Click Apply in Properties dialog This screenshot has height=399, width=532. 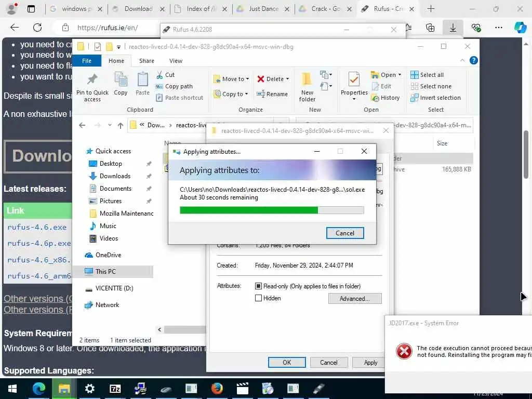click(370, 362)
